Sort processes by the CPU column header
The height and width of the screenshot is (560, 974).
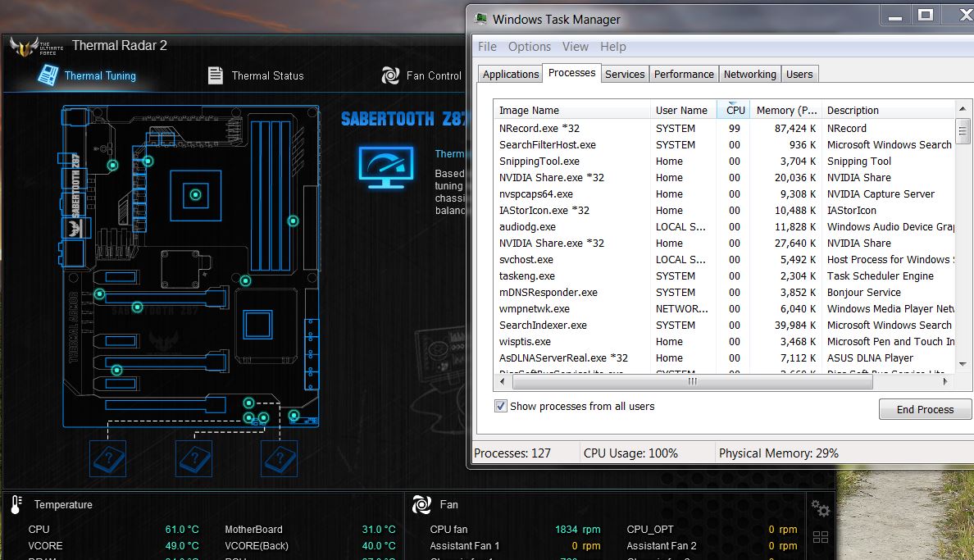[x=733, y=110]
